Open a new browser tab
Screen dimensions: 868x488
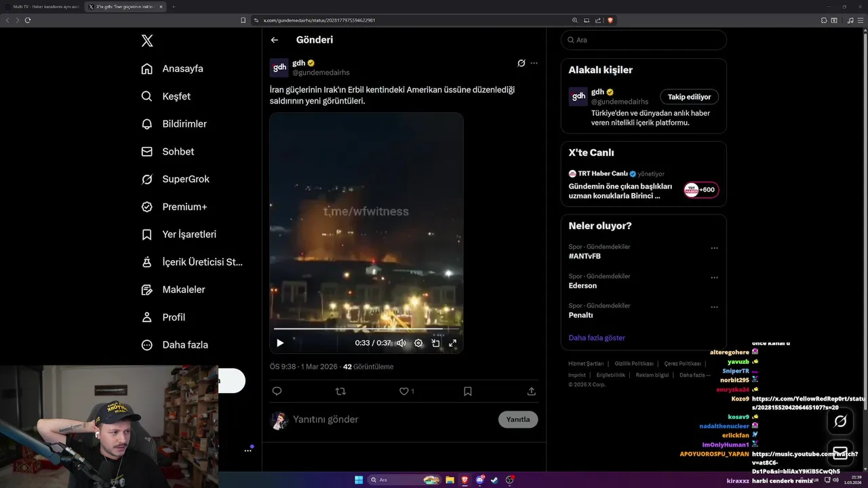click(x=173, y=7)
